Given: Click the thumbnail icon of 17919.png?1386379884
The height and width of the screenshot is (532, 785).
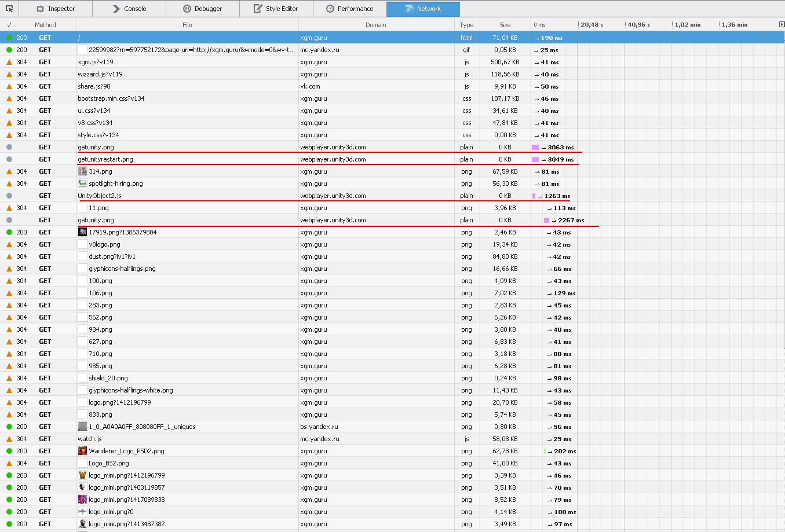Looking at the screenshot, I should (x=82, y=232).
